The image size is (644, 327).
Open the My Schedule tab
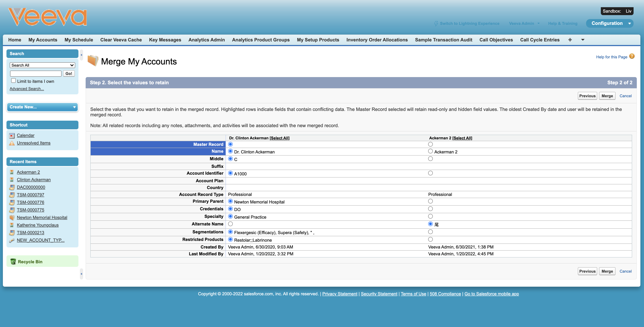tap(78, 40)
